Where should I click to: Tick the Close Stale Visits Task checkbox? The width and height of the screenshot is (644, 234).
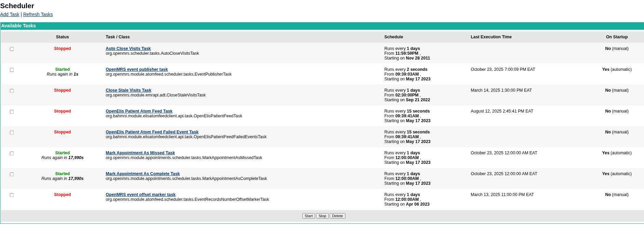tap(12, 91)
